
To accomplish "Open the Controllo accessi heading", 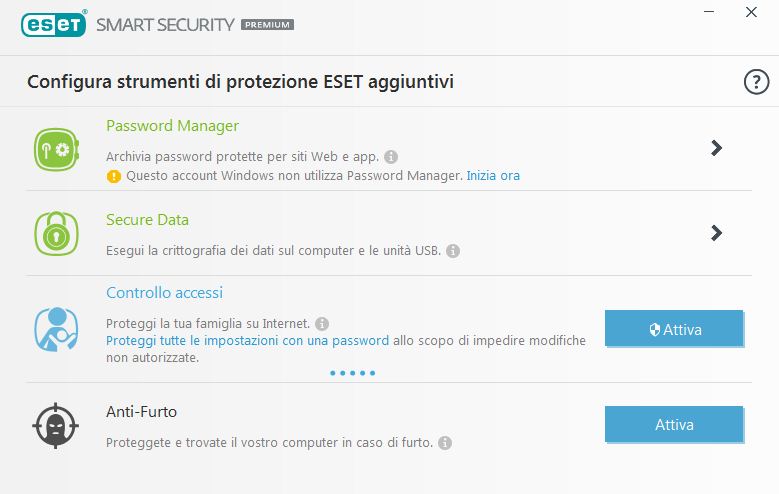I will [164, 293].
